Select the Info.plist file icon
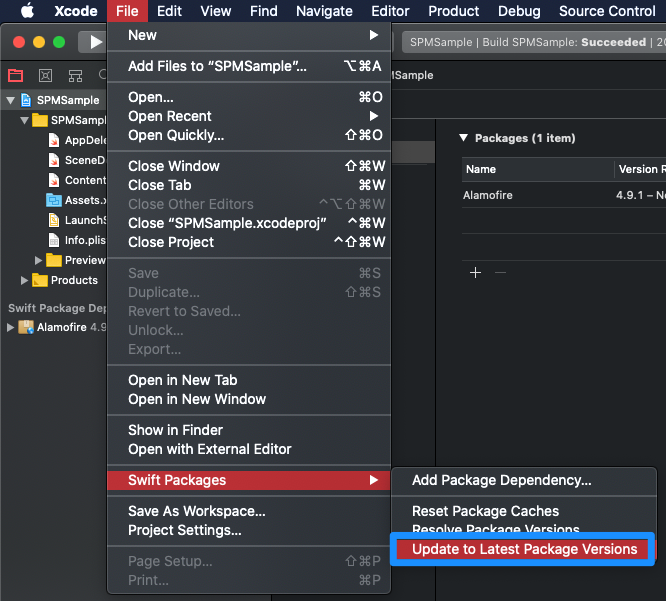The image size is (666, 601). (x=54, y=240)
